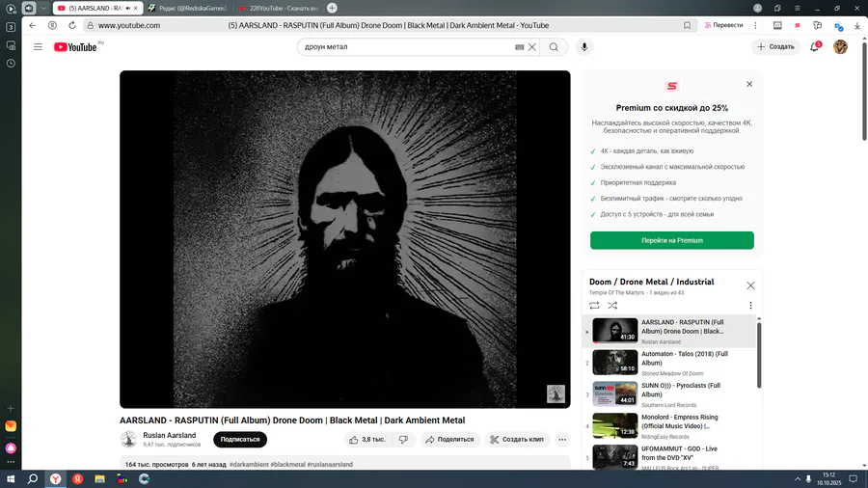Bookmark this page with bookmark icon

click(687, 25)
